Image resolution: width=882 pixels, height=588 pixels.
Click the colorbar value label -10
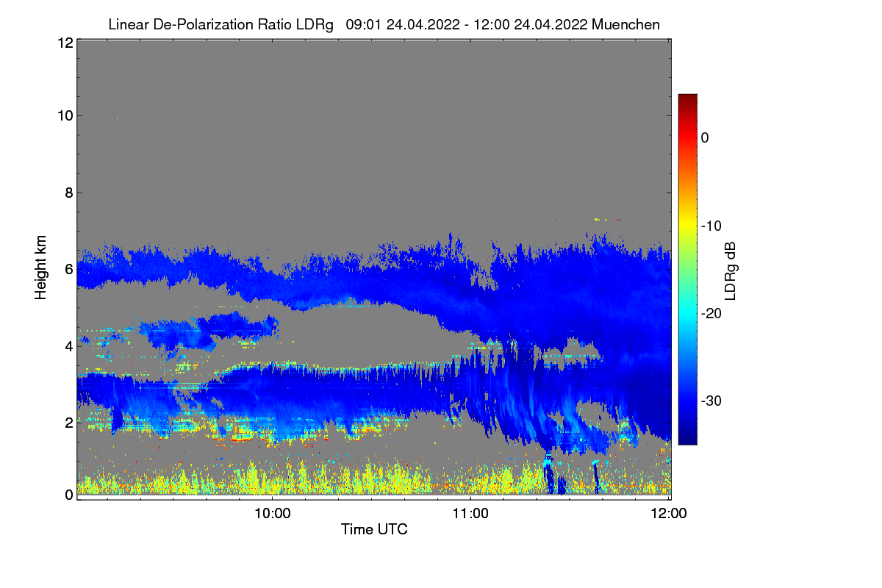click(711, 226)
